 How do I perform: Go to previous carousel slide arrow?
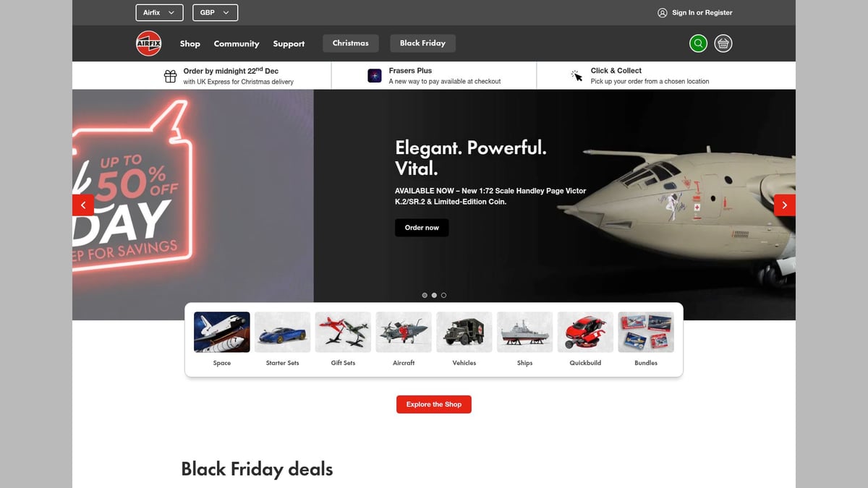[83, 205]
